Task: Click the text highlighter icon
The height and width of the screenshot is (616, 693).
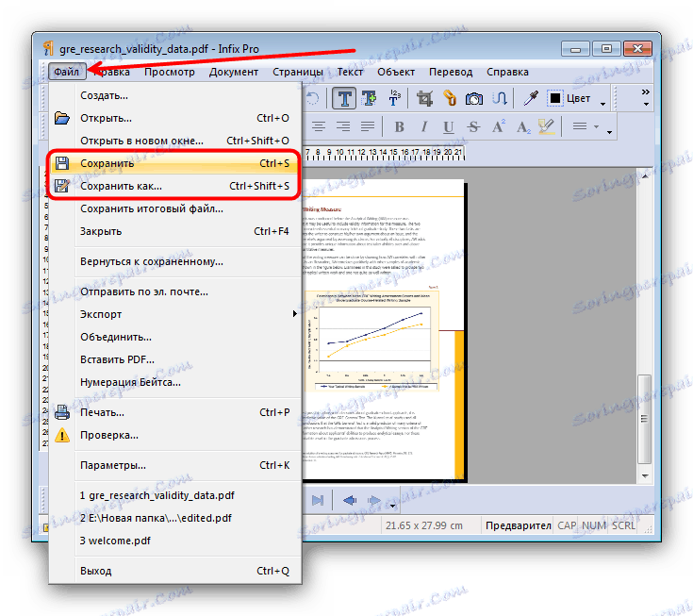Action: click(x=547, y=126)
